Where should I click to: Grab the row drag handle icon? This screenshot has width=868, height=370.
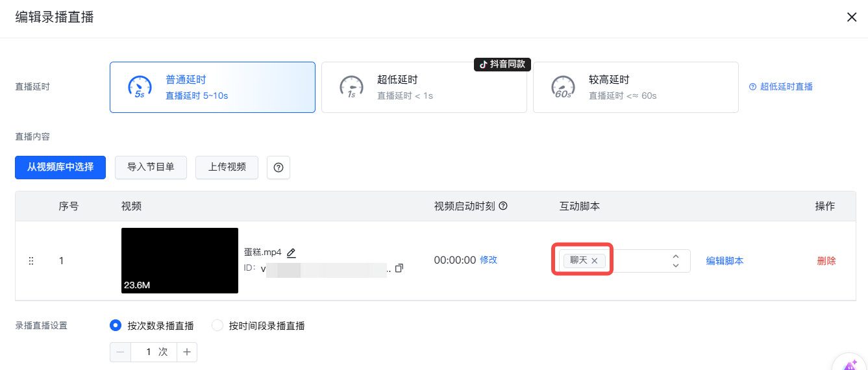click(x=31, y=261)
